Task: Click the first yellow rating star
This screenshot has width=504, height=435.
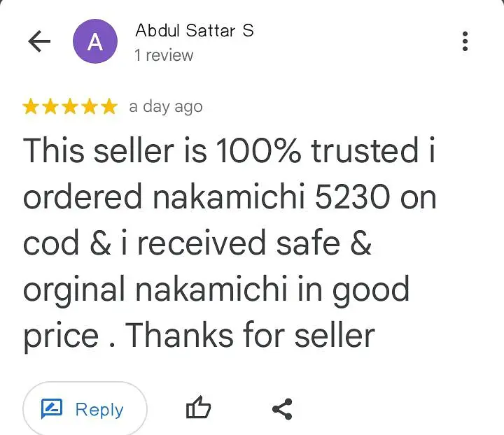Action: (x=31, y=107)
